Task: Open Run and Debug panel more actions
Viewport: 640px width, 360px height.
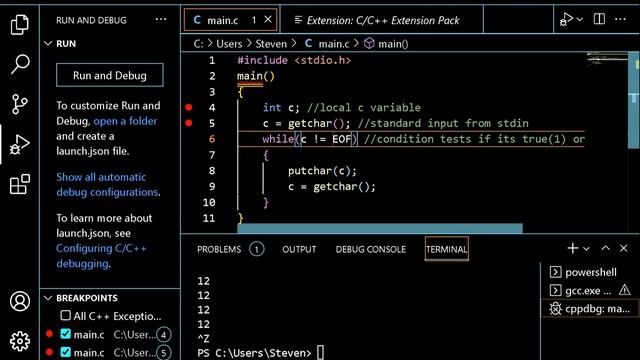Action: click(x=161, y=20)
